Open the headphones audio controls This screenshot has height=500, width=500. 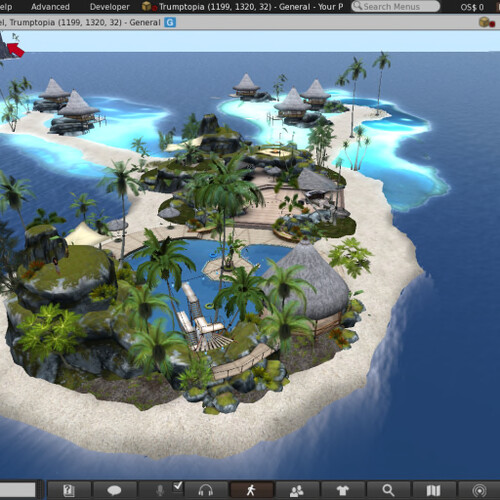(x=205, y=491)
